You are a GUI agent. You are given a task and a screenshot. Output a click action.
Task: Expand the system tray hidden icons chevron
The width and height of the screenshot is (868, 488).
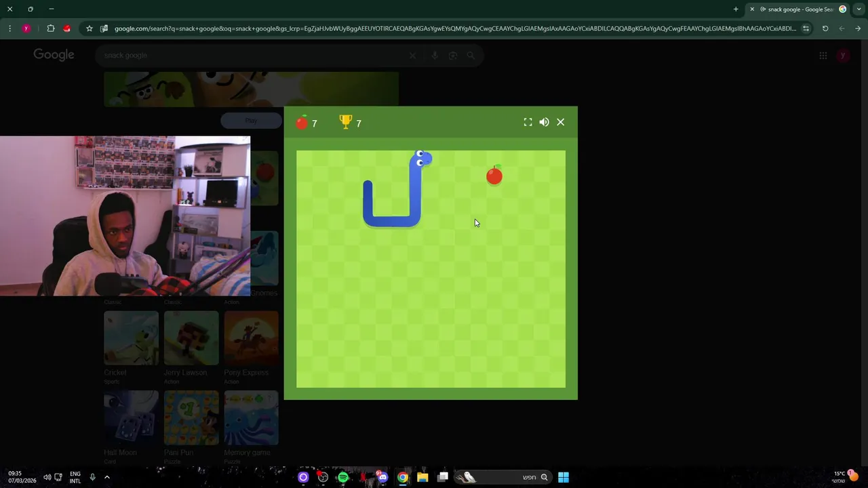[x=106, y=477]
